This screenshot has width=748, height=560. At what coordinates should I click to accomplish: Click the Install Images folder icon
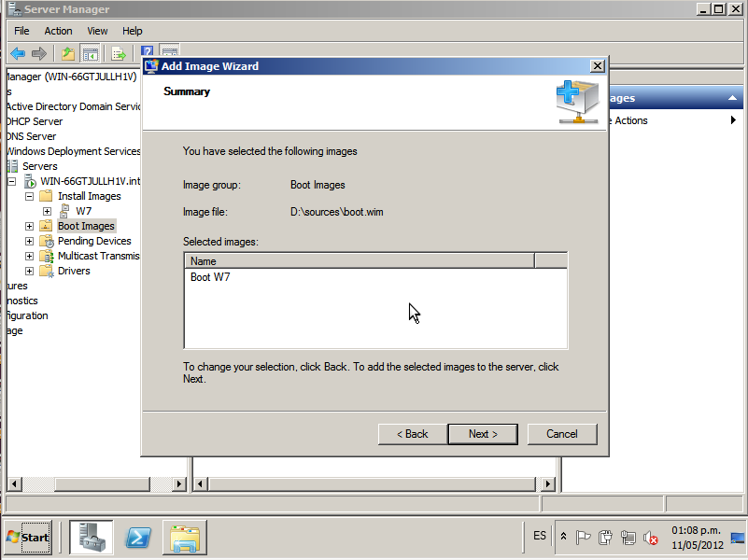pos(46,196)
